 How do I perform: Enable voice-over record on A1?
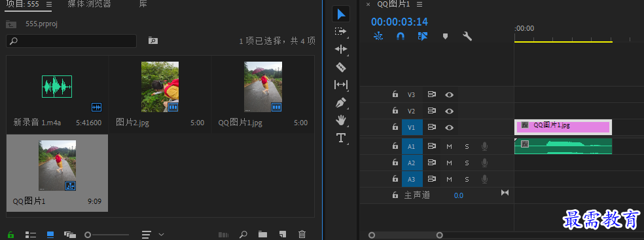click(x=485, y=146)
